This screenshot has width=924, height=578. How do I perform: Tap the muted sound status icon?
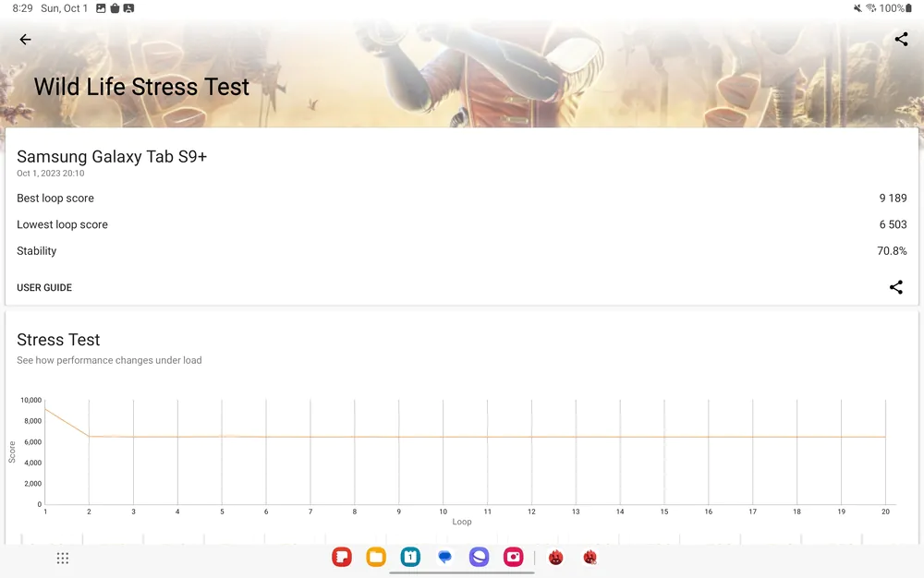pos(857,8)
